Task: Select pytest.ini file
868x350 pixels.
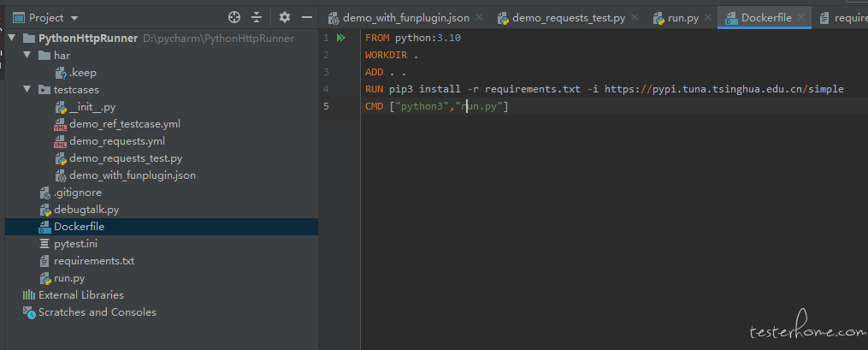Action: (x=76, y=244)
